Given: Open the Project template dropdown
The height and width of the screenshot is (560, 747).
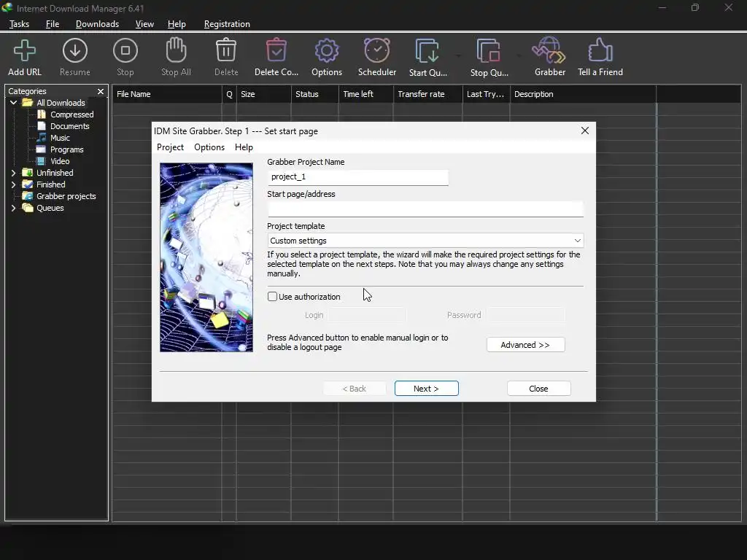Looking at the screenshot, I should pyautogui.click(x=425, y=241).
